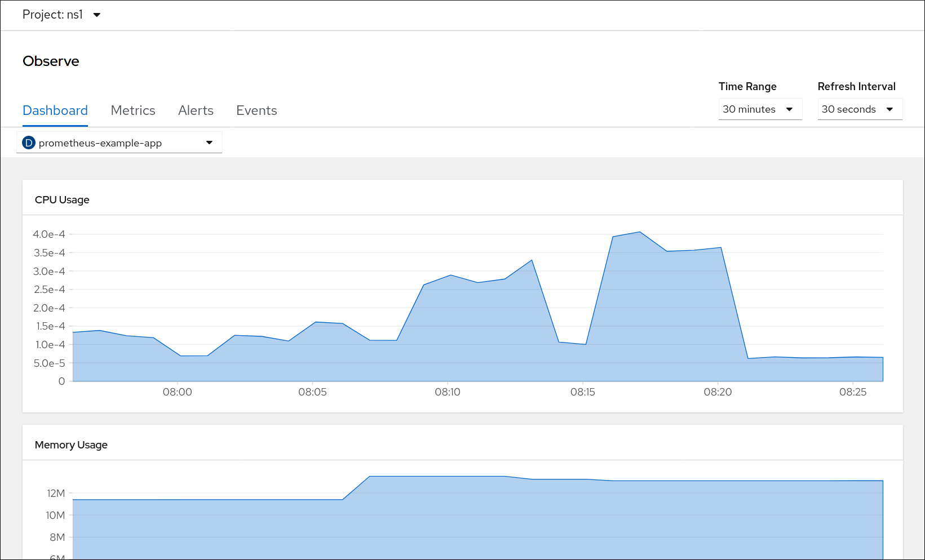Click the CPU chart dip near 08:15

coord(586,344)
